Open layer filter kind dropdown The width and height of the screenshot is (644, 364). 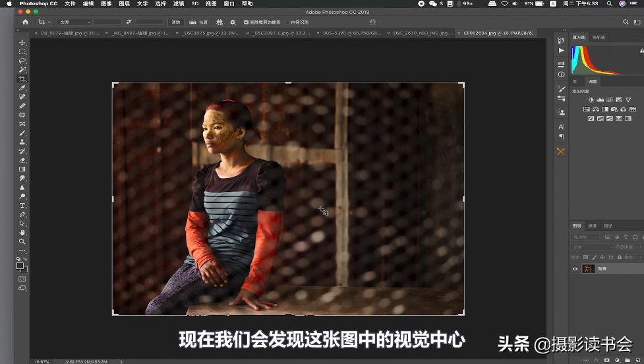point(587,237)
